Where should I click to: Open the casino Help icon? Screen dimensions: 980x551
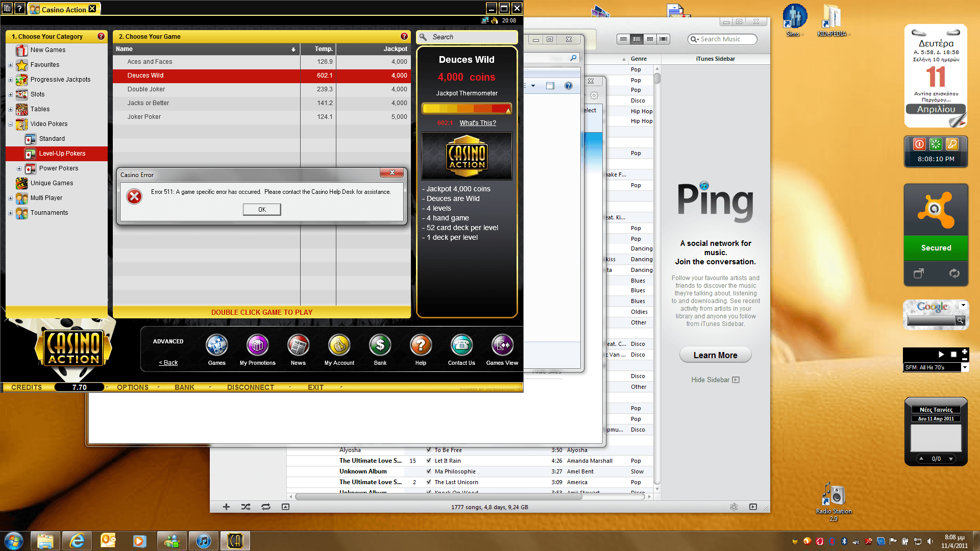tap(421, 345)
